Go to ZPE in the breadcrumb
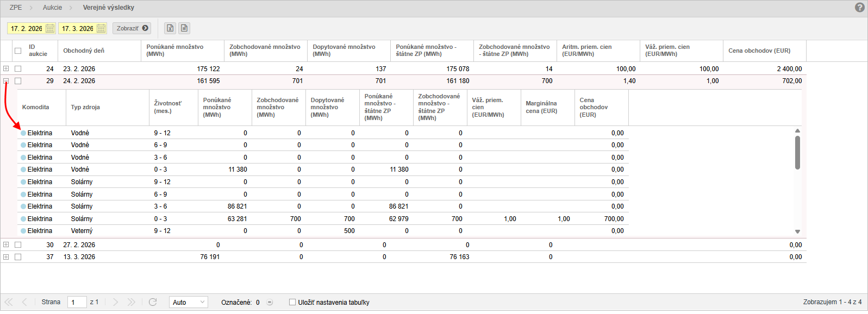 pos(16,8)
